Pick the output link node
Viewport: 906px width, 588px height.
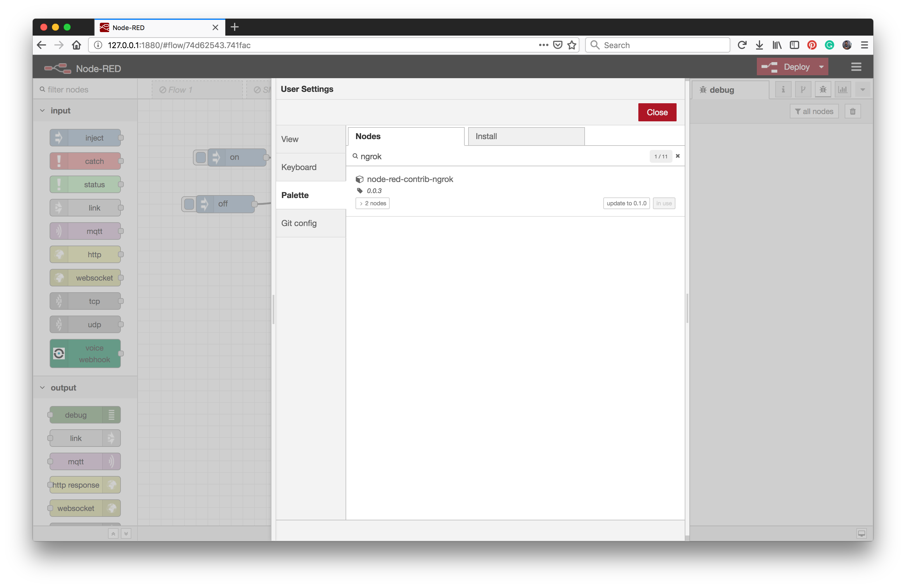85,438
